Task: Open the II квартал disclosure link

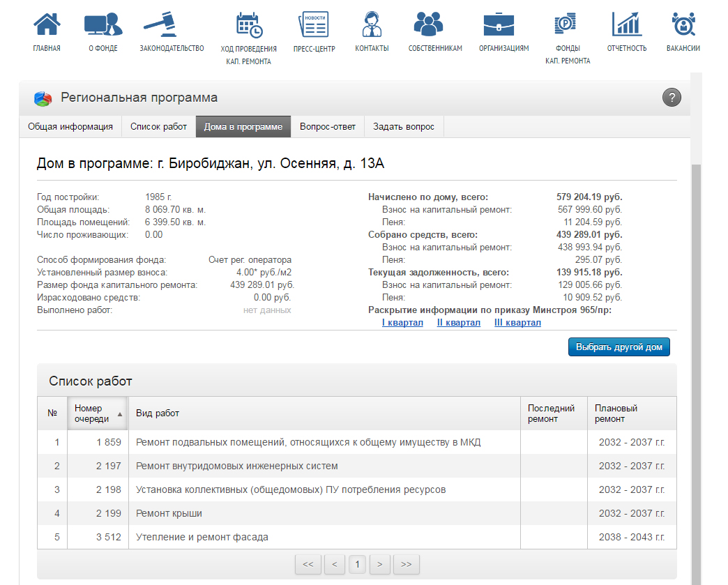Action: tap(459, 323)
